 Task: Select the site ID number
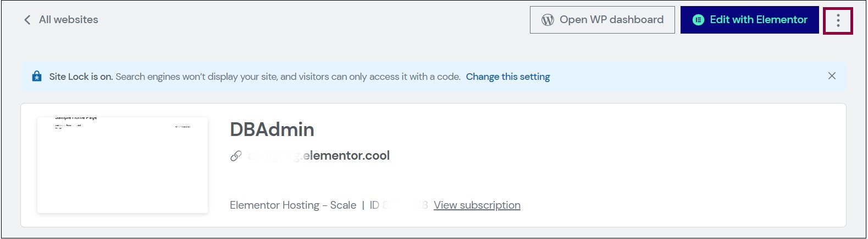(399, 205)
